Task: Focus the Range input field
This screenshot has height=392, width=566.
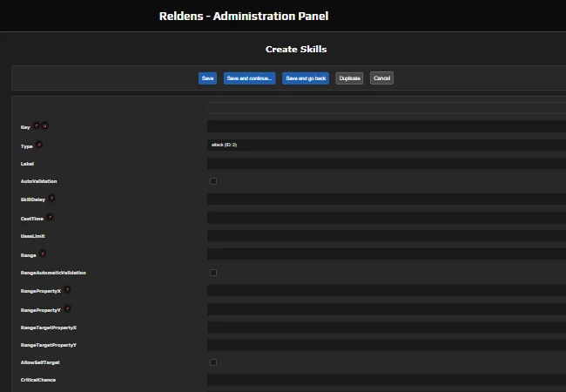Action: (x=387, y=254)
